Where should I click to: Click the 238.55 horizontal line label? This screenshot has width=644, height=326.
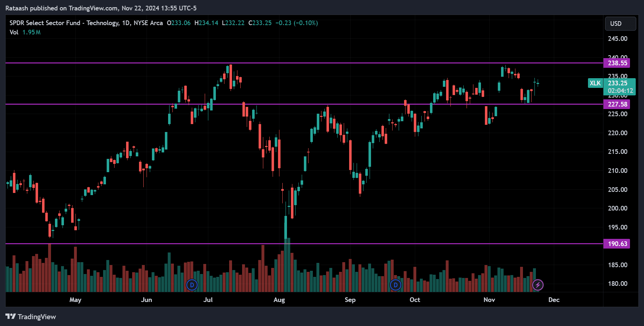[x=617, y=63]
